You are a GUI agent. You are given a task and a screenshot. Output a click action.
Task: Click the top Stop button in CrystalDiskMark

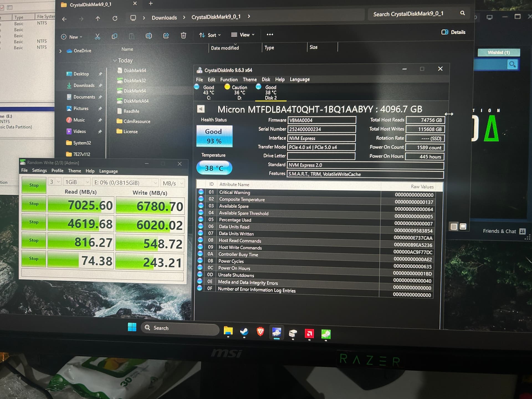tap(34, 185)
